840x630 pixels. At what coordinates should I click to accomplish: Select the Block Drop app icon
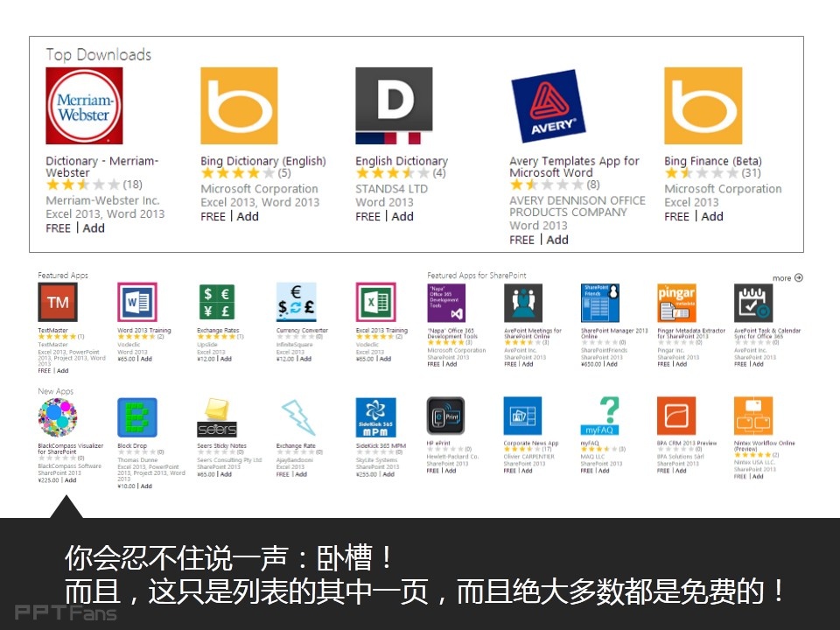coord(137,417)
